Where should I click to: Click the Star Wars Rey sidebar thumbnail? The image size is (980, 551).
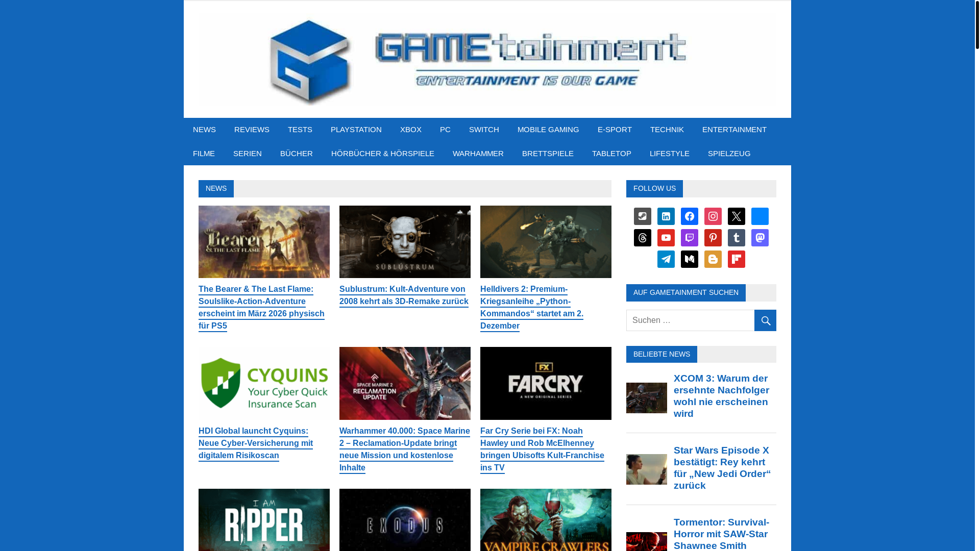[646, 469]
